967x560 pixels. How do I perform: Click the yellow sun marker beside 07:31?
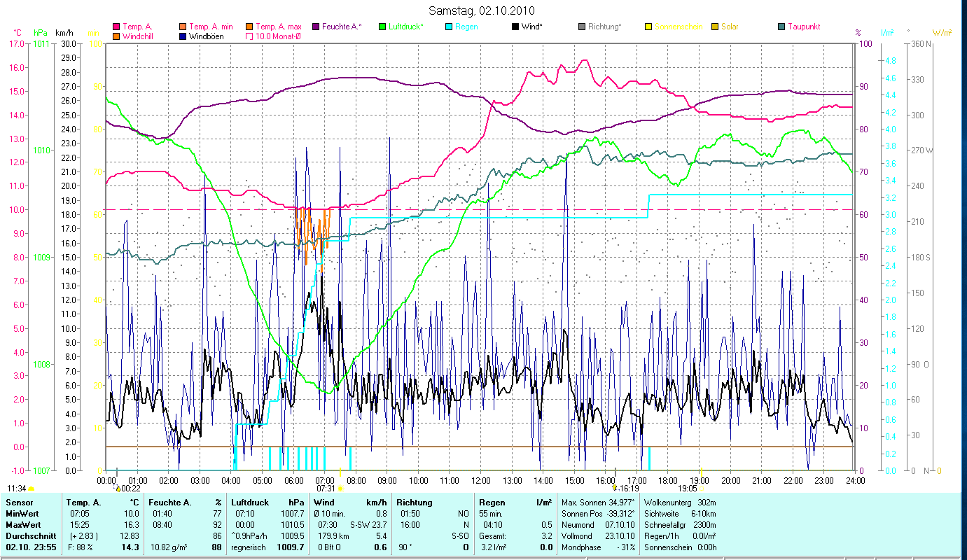[x=340, y=489]
